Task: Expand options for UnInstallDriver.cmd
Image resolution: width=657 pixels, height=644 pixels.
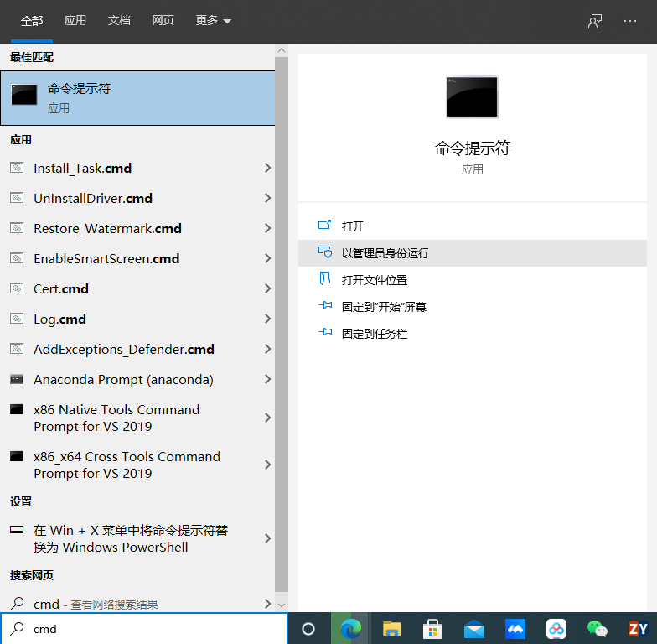Action: [x=267, y=198]
